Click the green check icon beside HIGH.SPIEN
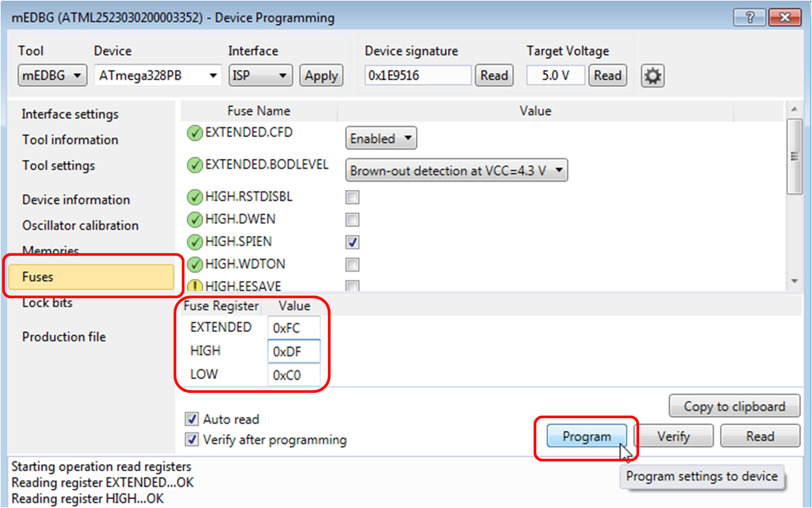 click(194, 241)
